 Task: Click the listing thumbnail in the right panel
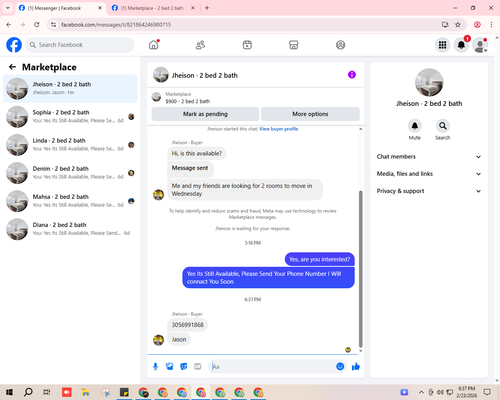tap(429, 83)
